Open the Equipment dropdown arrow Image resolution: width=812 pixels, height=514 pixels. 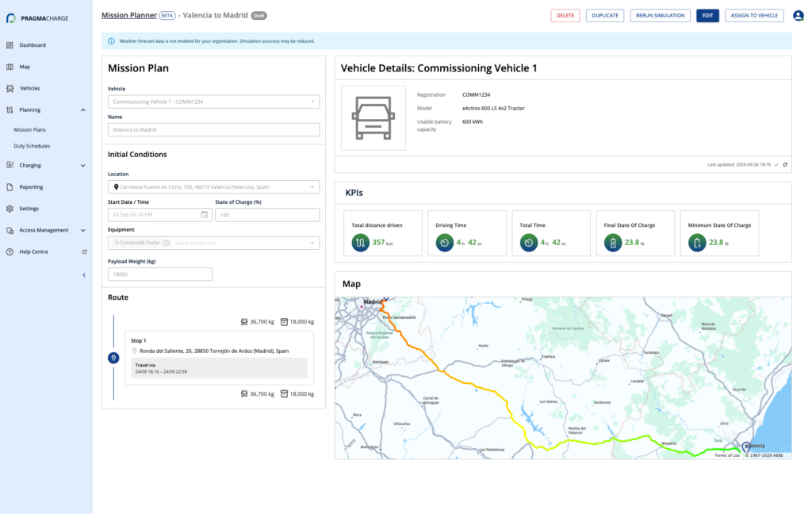tap(312, 243)
